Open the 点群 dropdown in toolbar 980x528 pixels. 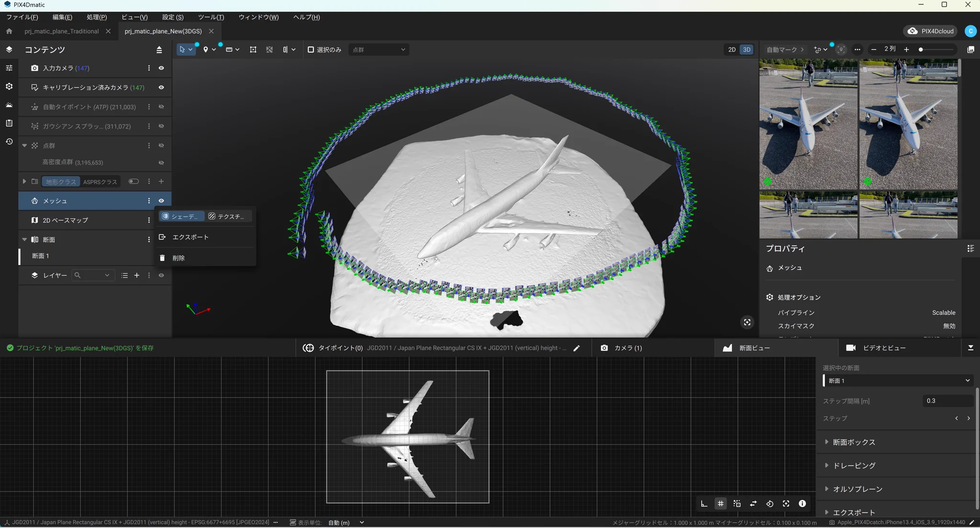pyautogui.click(x=379, y=49)
